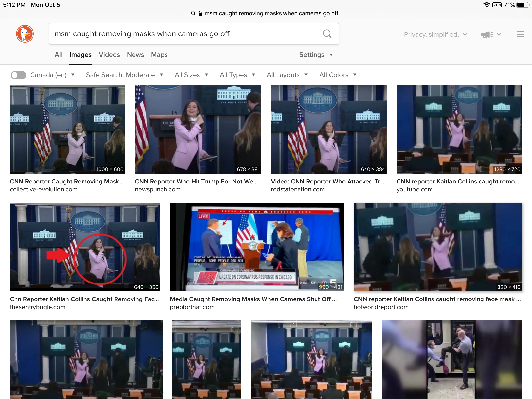Expand the Settings dropdown
The width and height of the screenshot is (532, 399).
pos(316,55)
